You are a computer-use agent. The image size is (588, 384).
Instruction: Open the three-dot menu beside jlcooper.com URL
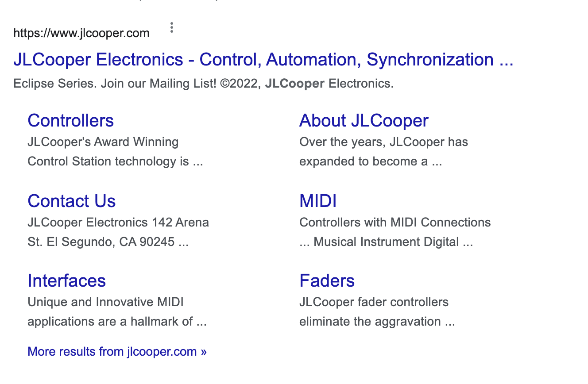point(172,28)
